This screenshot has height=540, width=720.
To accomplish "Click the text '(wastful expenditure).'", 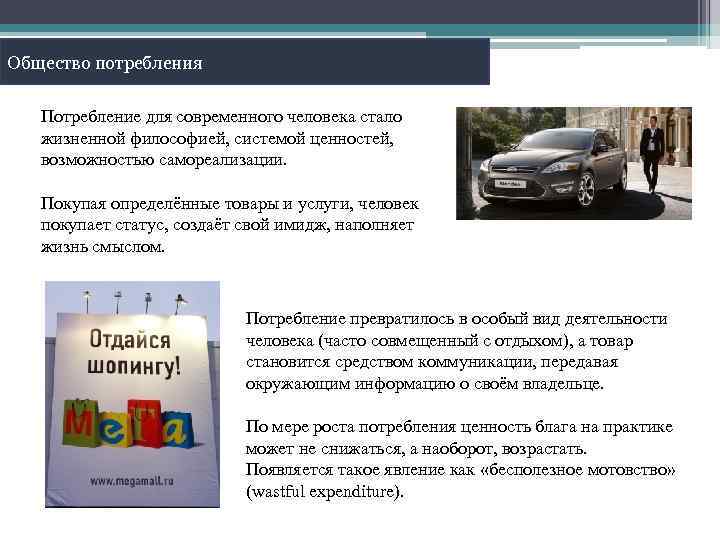I will point(325,492).
